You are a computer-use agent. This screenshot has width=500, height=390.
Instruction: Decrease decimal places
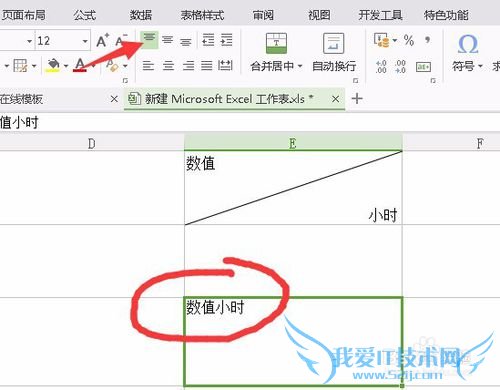pos(400,67)
